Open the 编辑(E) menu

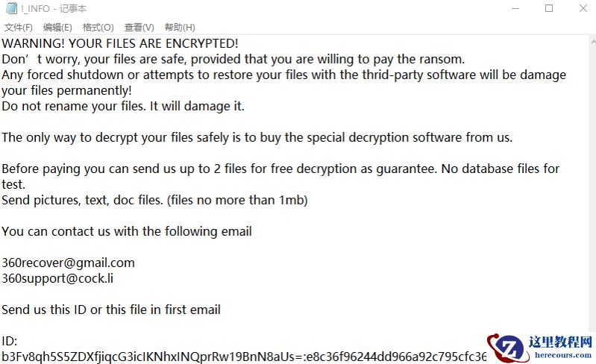(x=57, y=28)
